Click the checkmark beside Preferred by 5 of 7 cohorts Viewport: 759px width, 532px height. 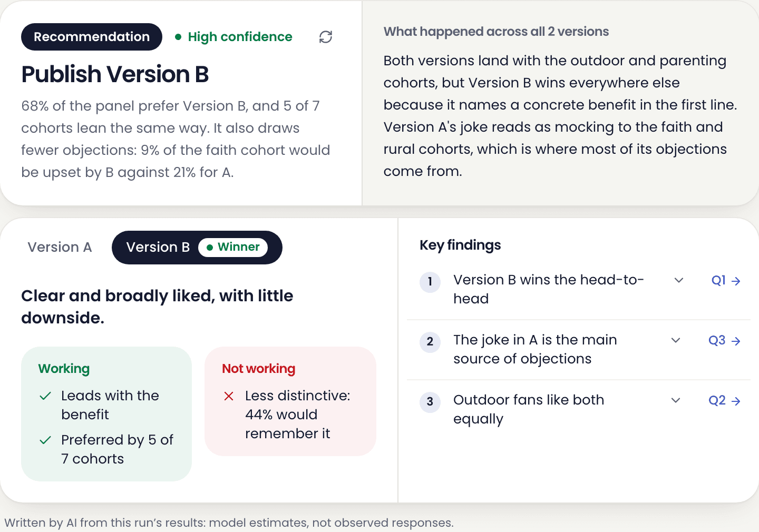pyautogui.click(x=45, y=440)
